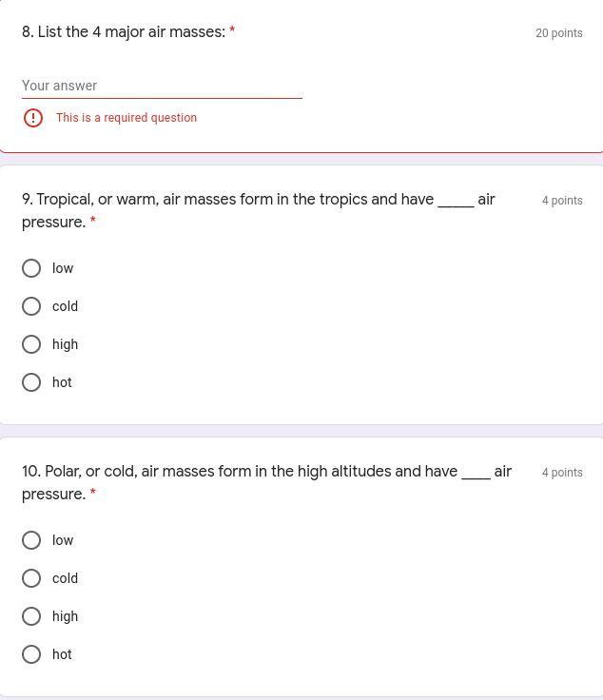The height and width of the screenshot is (700, 603).
Task: Select 'low' for question 10
Action: tap(31, 540)
